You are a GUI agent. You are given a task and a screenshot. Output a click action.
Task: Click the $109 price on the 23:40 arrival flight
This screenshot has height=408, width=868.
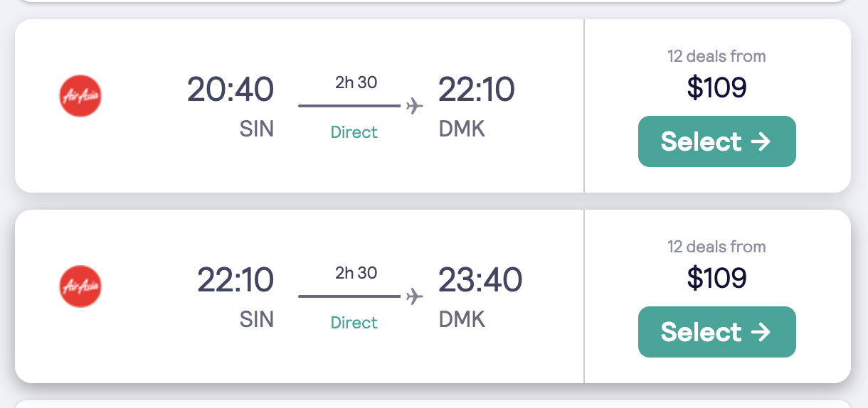[x=716, y=277]
